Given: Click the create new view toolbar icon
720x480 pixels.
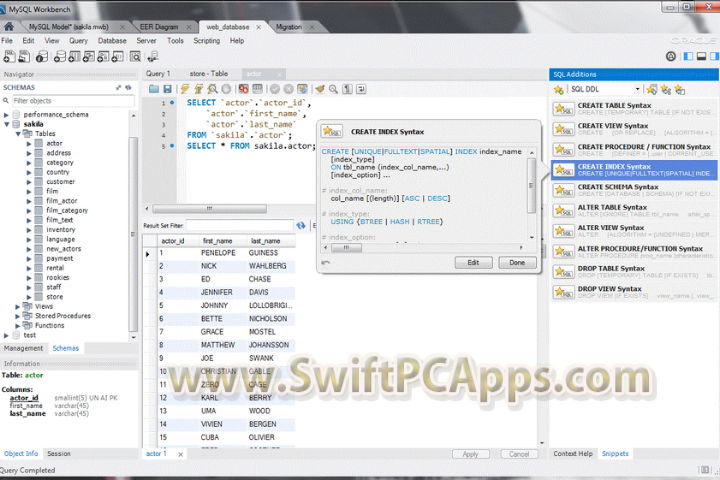Looking at the screenshot, I should click(89, 56).
